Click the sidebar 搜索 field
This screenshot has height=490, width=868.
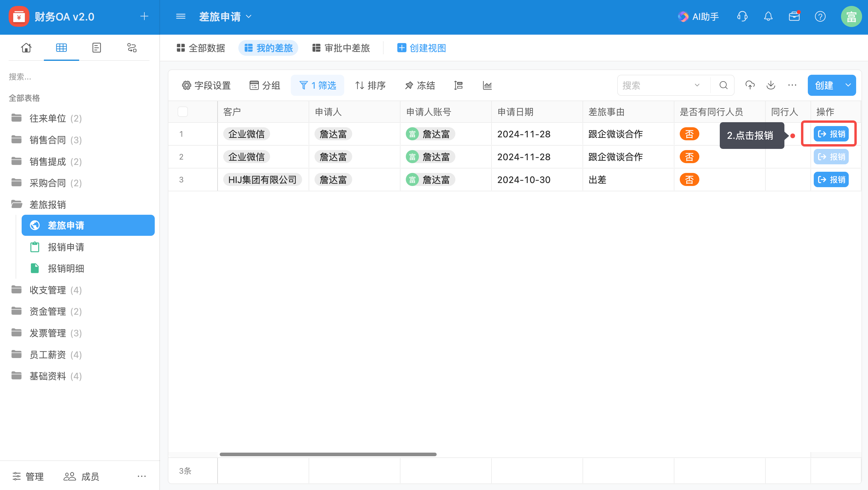click(79, 77)
